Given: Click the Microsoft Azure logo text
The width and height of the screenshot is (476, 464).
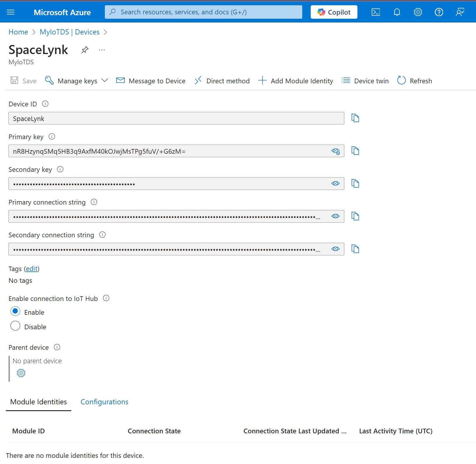Looking at the screenshot, I should [x=62, y=12].
